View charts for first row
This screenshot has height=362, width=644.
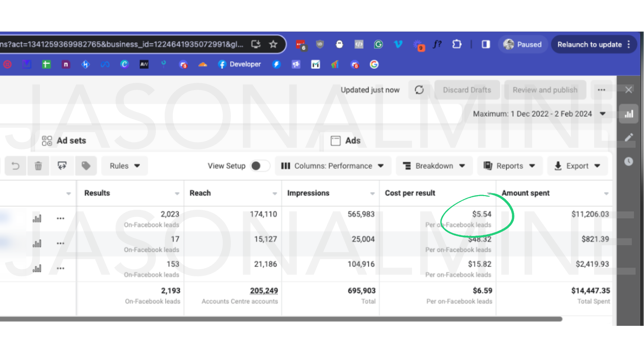click(37, 219)
